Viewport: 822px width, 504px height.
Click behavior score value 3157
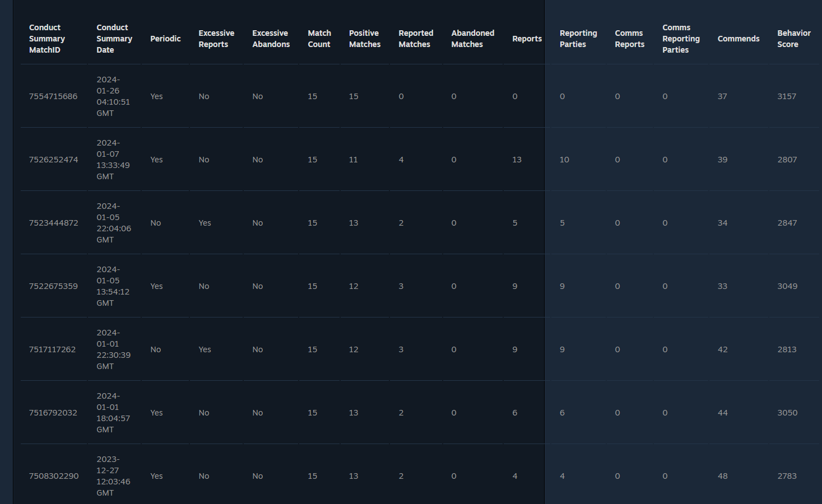[787, 96]
